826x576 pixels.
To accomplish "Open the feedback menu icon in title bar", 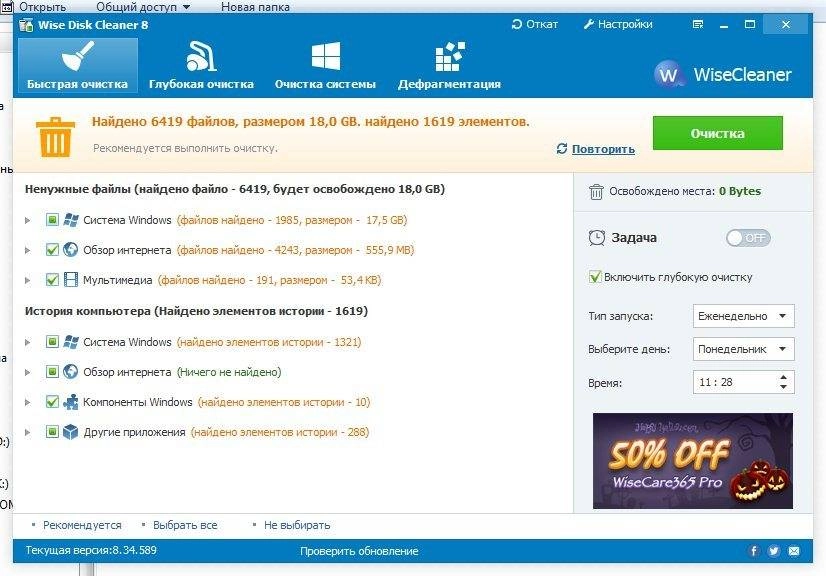I will click(698, 24).
